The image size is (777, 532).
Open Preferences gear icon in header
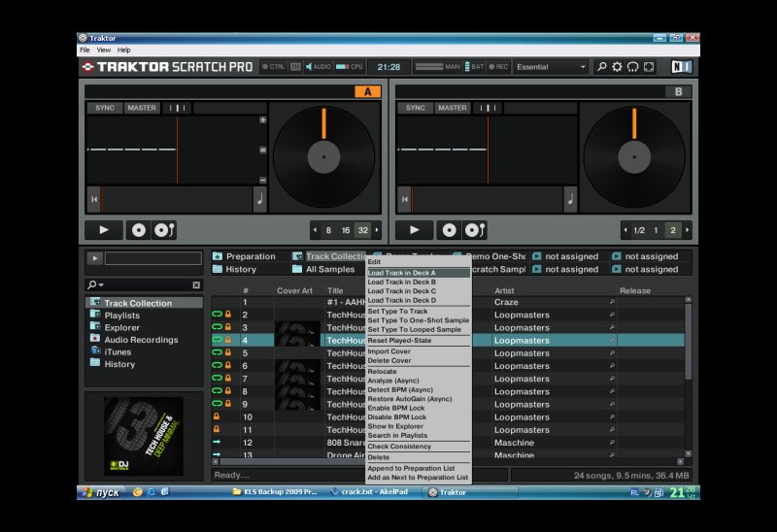[617, 66]
